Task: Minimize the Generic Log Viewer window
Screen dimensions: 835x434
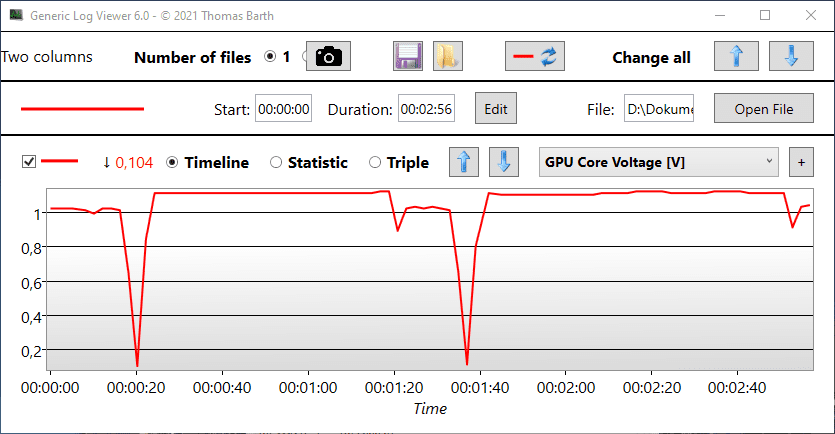Action: pyautogui.click(x=720, y=15)
